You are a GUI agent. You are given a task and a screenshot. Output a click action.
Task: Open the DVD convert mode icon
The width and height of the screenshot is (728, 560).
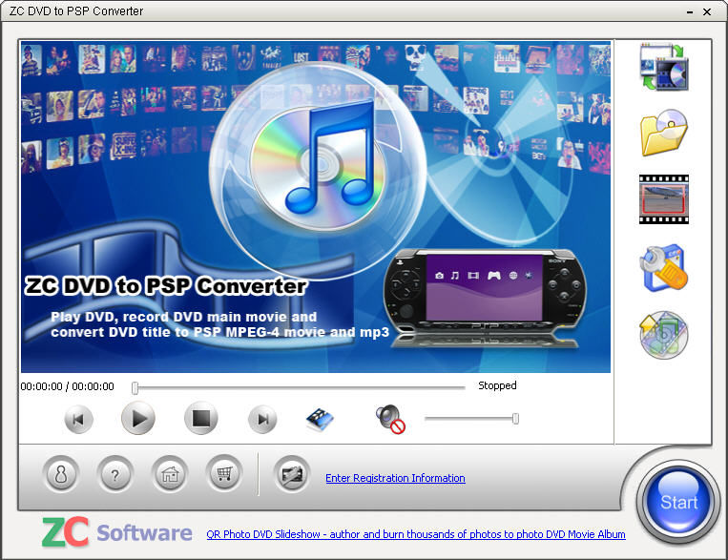pyautogui.click(x=664, y=67)
